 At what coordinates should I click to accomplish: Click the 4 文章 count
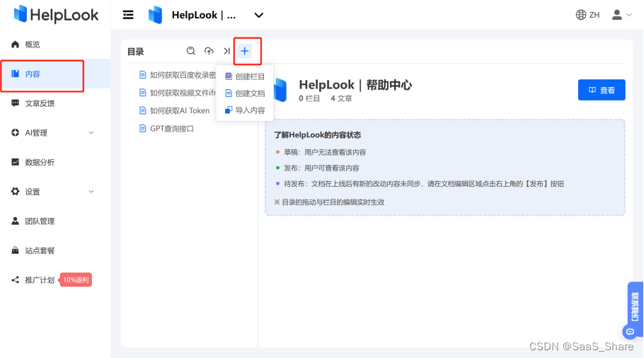[341, 98]
